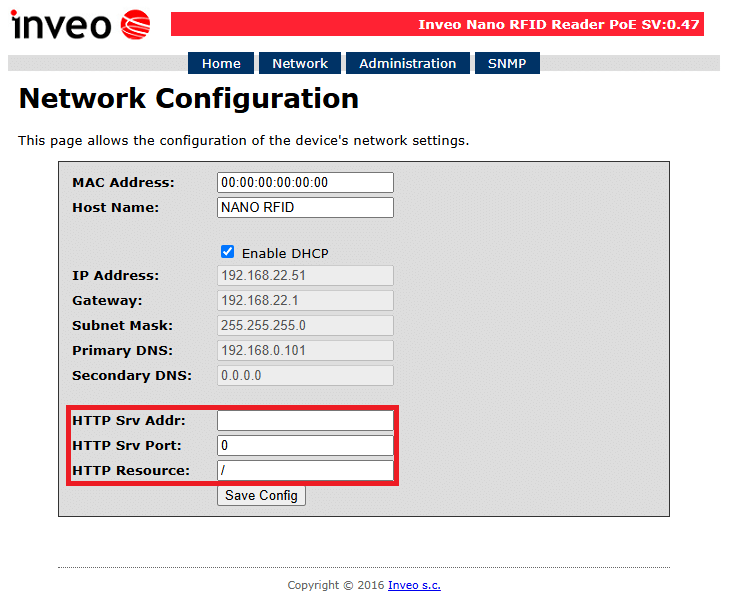Click the Primary DNS field
The width and height of the screenshot is (729, 603).
coord(305,351)
